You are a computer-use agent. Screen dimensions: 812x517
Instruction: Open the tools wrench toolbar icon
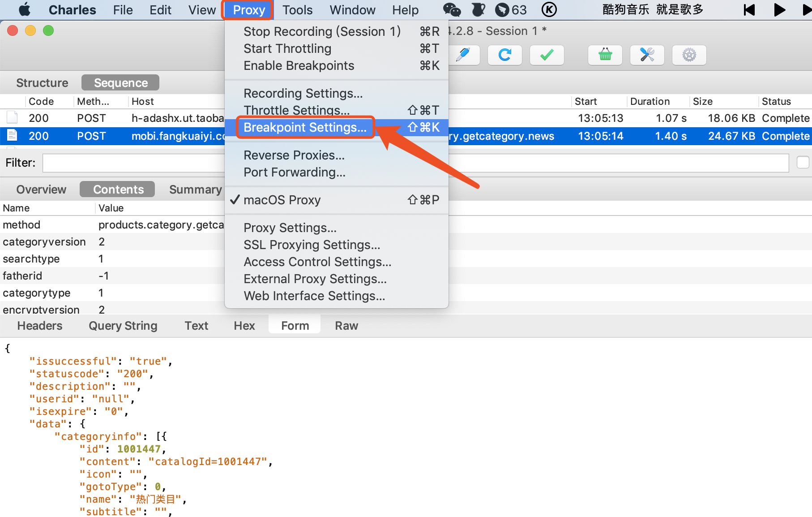647,55
